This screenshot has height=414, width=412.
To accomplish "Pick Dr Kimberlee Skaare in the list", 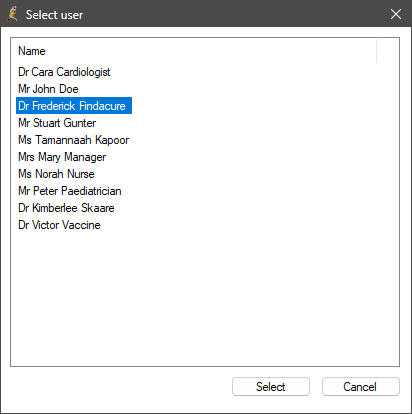I will point(66,208).
